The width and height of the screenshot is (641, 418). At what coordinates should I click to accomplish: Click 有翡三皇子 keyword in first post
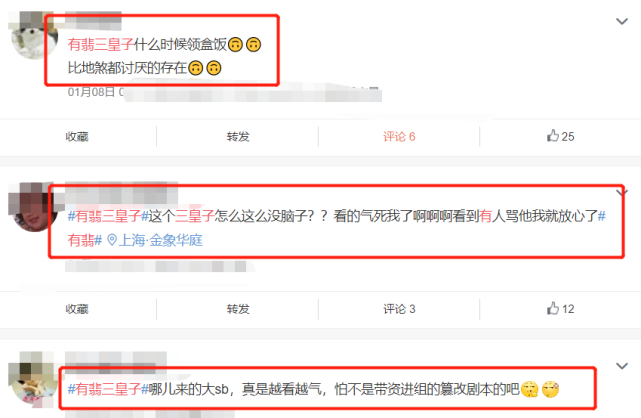101,44
